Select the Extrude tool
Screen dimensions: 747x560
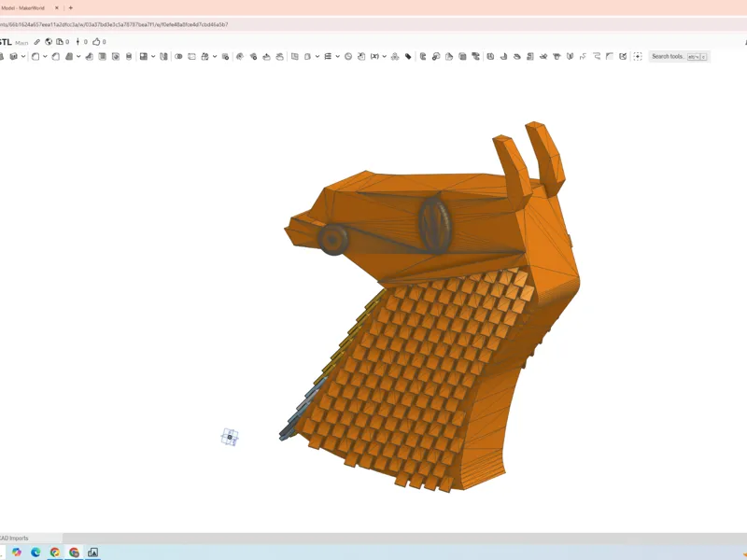point(13,56)
